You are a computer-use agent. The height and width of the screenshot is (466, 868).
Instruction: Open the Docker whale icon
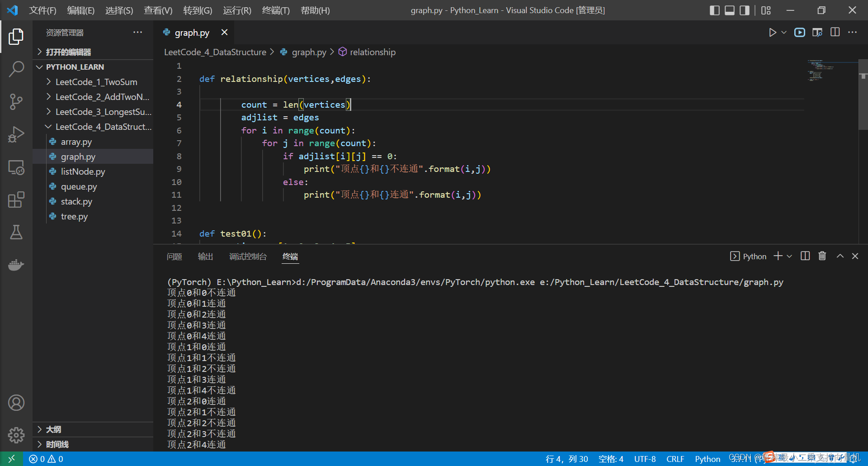coord(16,265)
